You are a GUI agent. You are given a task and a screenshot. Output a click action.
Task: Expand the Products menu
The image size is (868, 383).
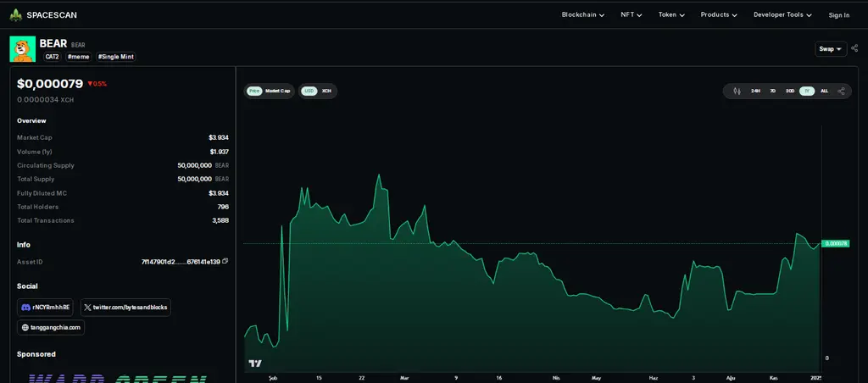point(719,15)
